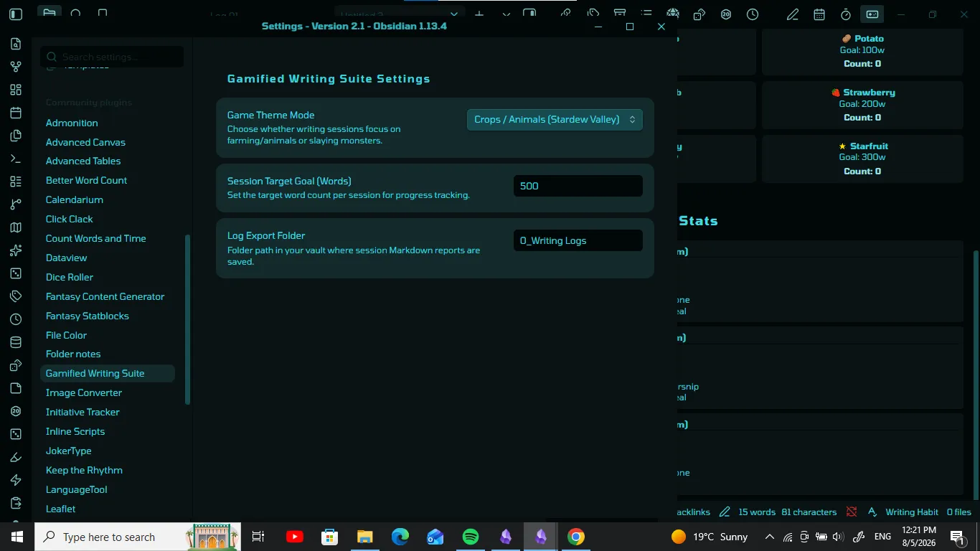This screenshot has height=551, width=980.
Task: Click the sync-off icon in the status bar
Action: click(x=852, y=512)
